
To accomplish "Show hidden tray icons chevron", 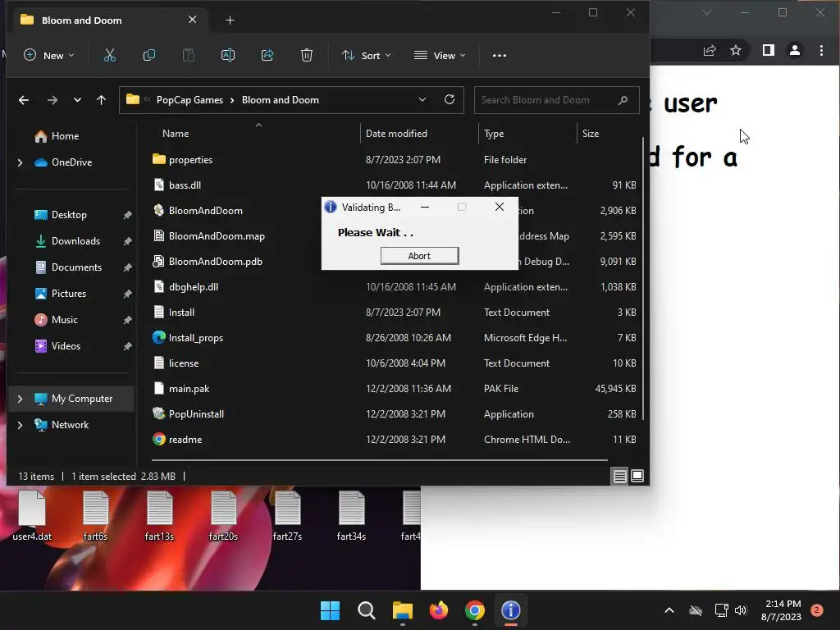I will (669, 610).
